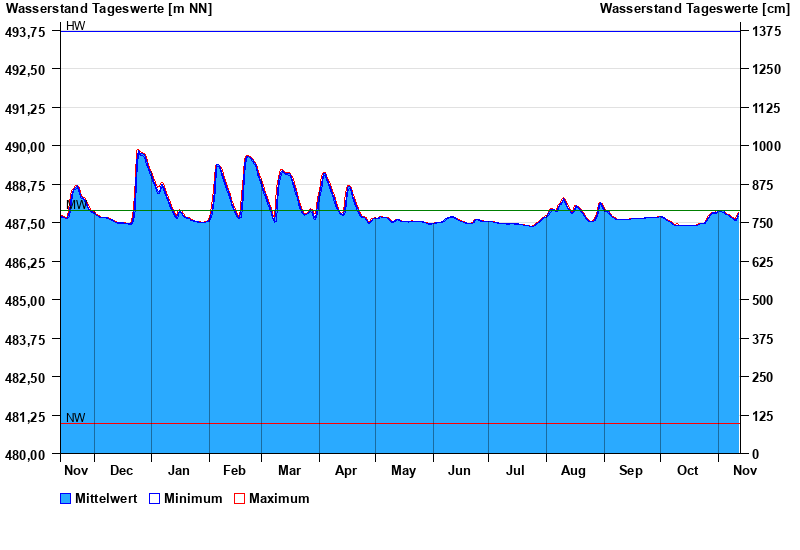800x550 pixels.
Task: Click the Jul month label on x-axis
Action: click(x=516, y=471)
